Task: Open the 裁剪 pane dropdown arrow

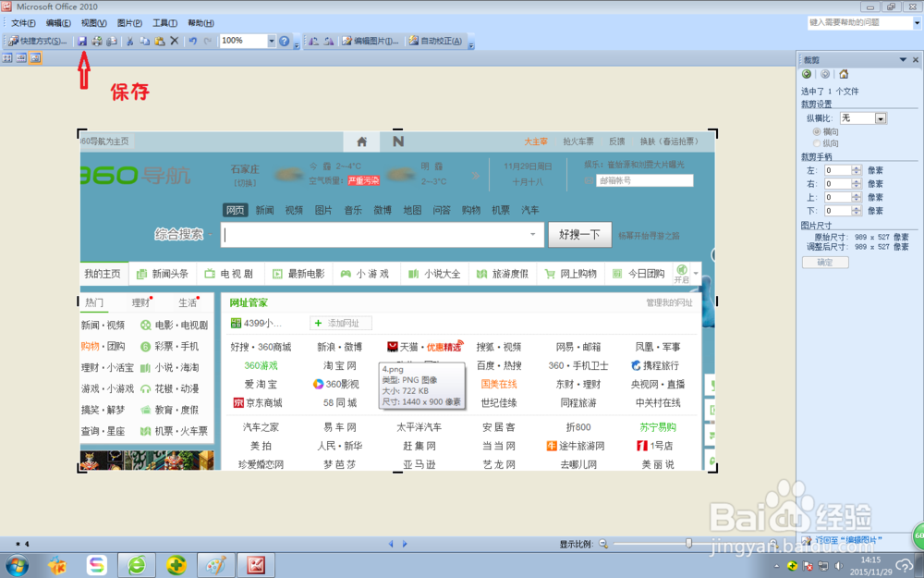Action: 902,58
